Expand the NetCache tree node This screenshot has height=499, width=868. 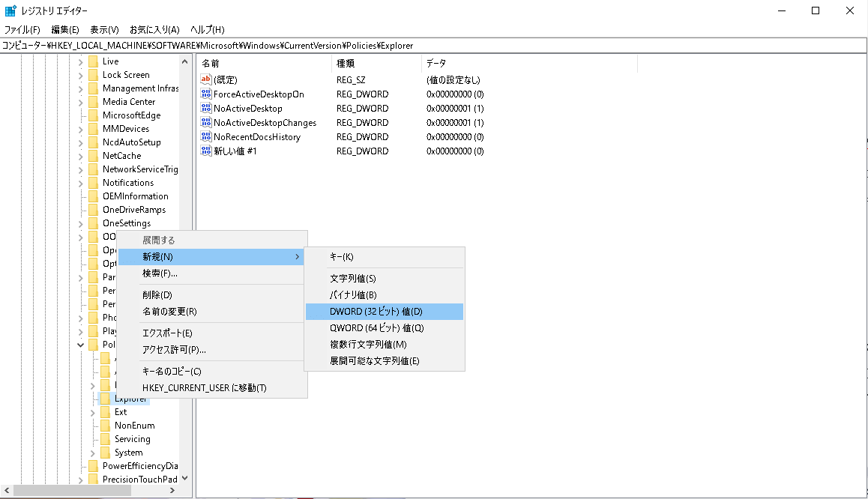[81, 155]
